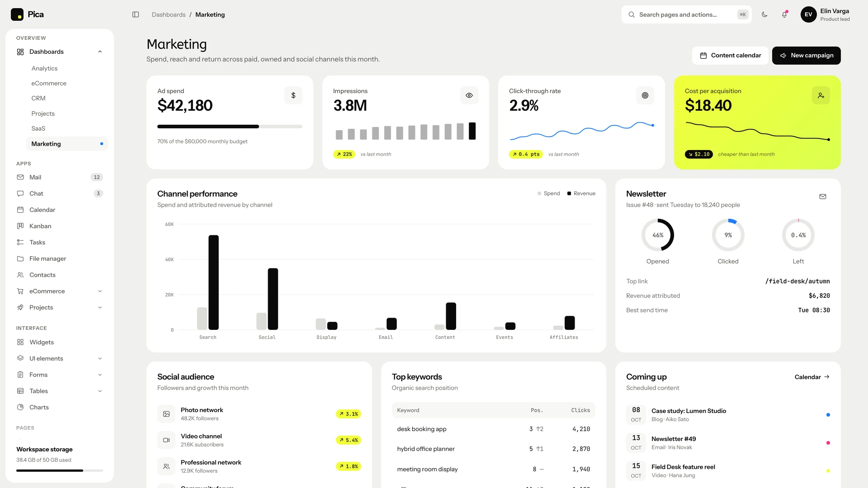Open notifications bell
The width and height of the screenshot is (868, 488).
pyautogui.click(x=784, y=14)
